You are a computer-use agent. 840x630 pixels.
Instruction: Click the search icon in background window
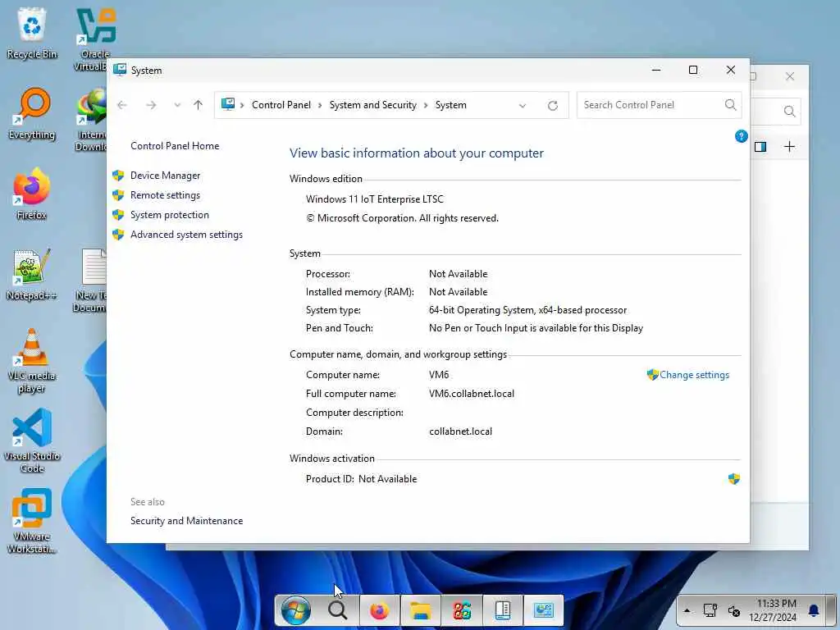[789, 111]
